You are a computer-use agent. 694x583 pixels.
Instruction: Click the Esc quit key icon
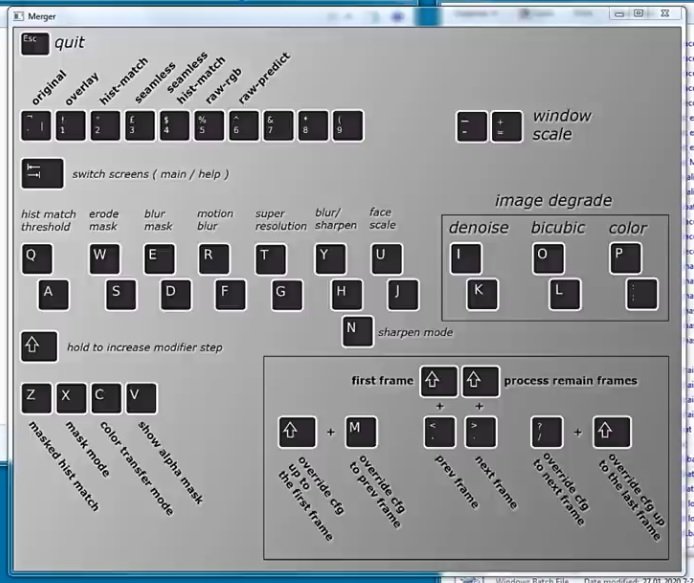point(35,43)
